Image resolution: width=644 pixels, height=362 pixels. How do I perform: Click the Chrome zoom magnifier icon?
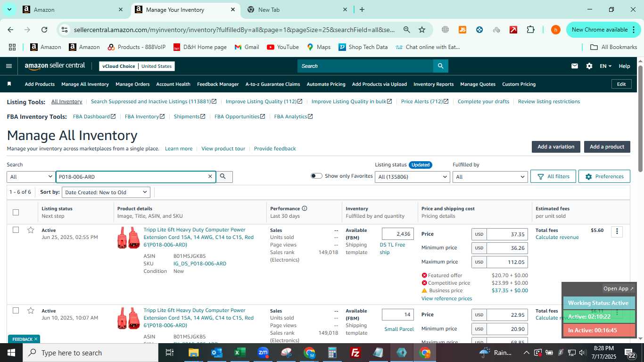pos(406,30)
